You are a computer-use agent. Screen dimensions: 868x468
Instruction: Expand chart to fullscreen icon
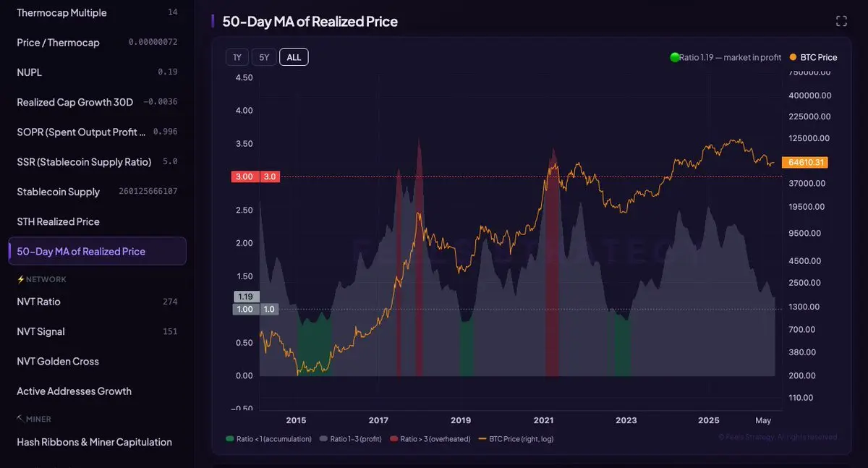pyautogui.click(x=841, y=21)
